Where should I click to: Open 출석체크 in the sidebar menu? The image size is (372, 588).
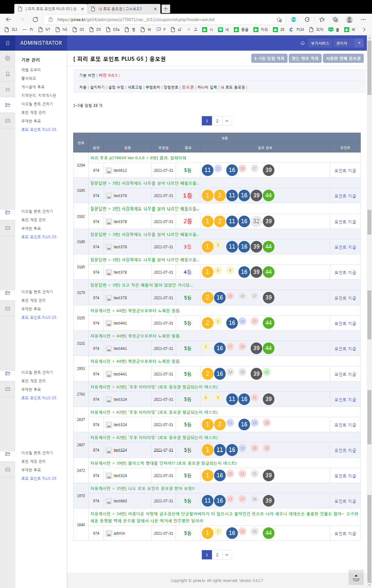29,78
